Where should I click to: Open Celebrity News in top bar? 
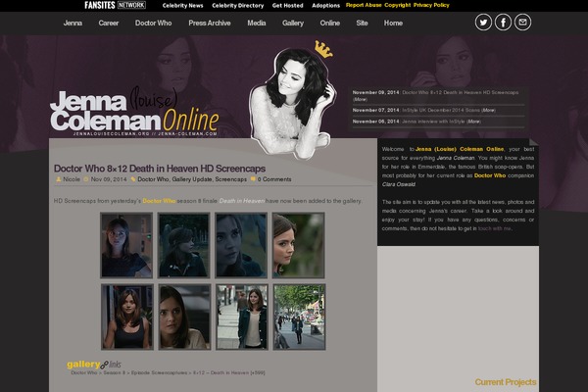point(182,6)
